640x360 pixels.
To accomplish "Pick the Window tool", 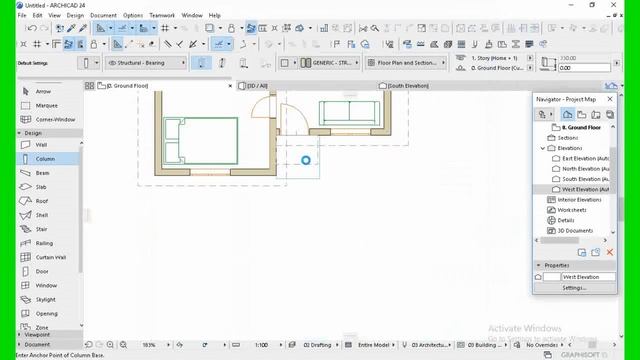I will click(46, 286).
